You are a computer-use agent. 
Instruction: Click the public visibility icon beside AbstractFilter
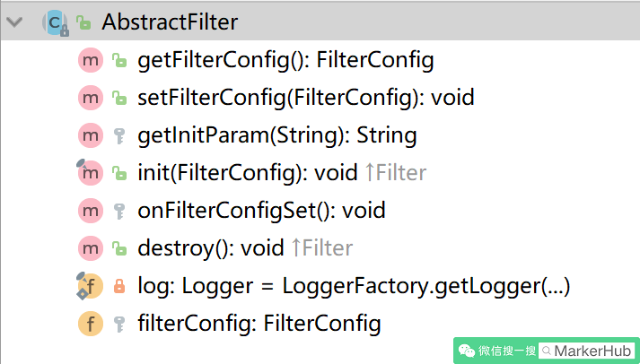(83, 22)
